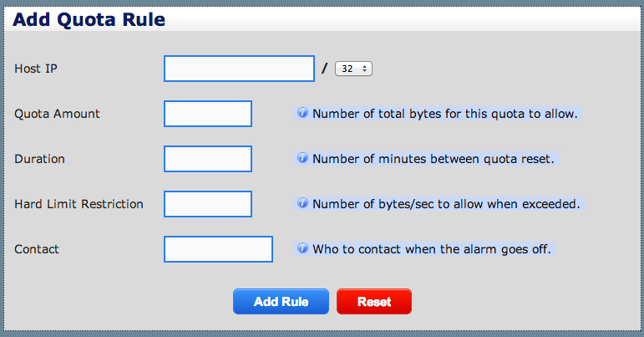Click the 'Number of minutes between quota reset' text
Image resolution: width=644 pixels, height=337 pixels.
pyautogui.click(x=433, y=159)
